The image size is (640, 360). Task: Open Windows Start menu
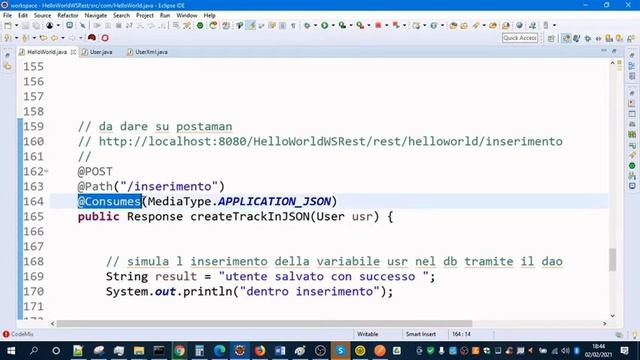tap(11, 351)
